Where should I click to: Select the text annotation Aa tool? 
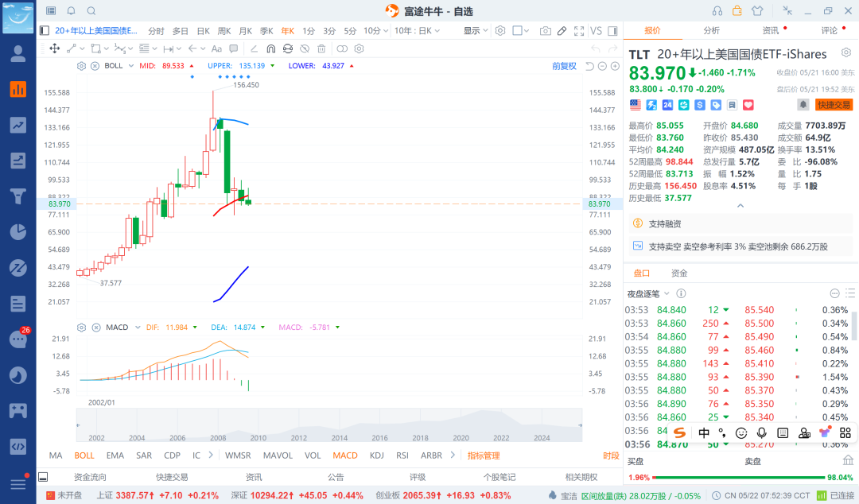click(x=216, y=48)
